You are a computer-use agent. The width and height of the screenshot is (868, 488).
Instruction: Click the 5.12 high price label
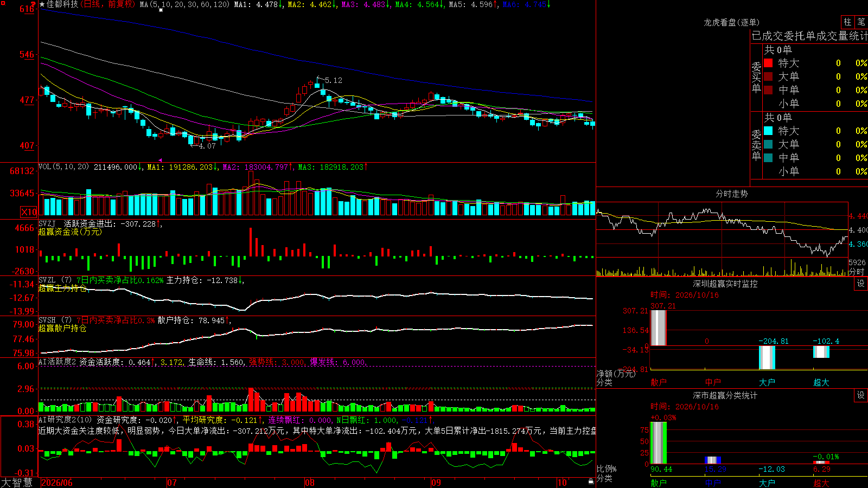[x=333, y=80]
